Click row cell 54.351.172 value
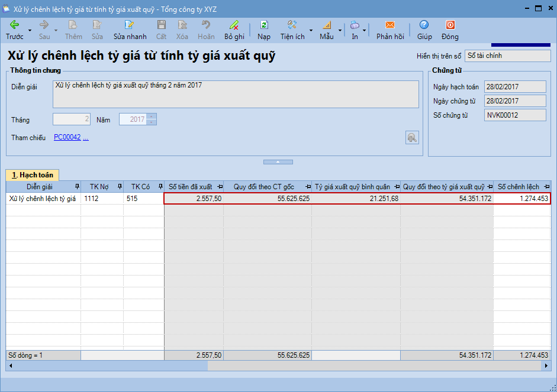Image resolution: width=557 pixels, height=392 pixels. point(447,198)
